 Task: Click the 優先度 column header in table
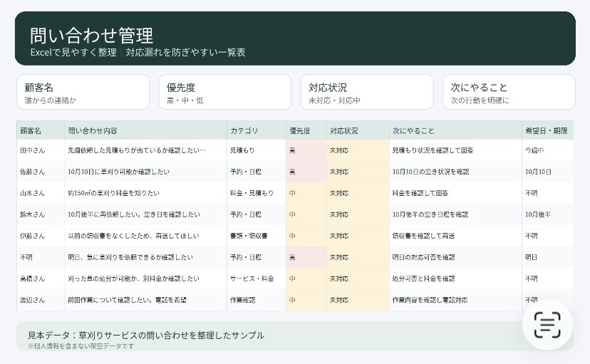pyautogui.click(x=306, y=130)
